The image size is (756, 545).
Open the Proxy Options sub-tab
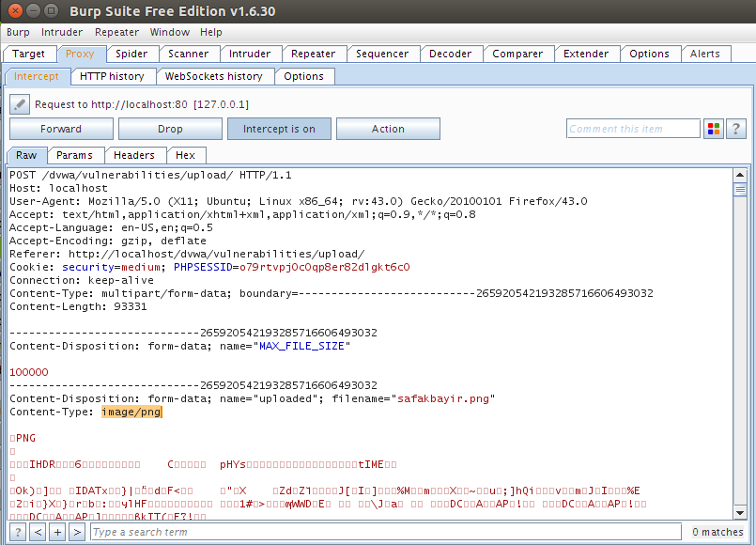pos(303,76)
